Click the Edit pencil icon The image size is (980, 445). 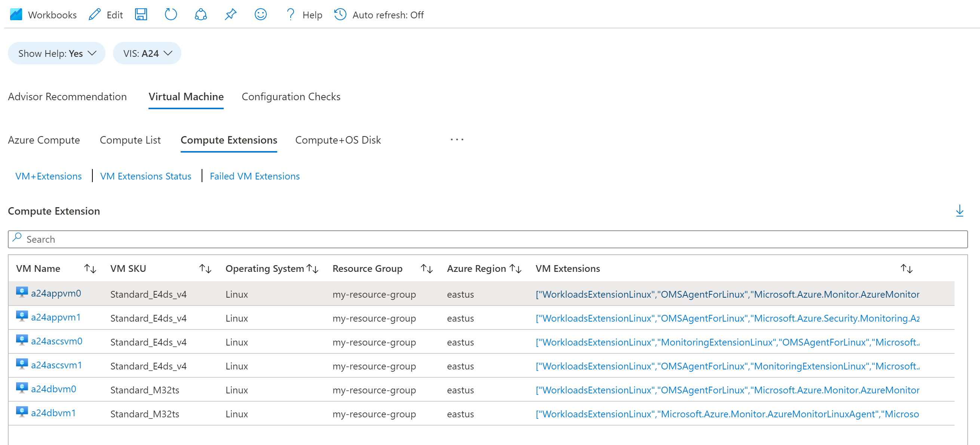pyautogui.click(x=94, y=15)
